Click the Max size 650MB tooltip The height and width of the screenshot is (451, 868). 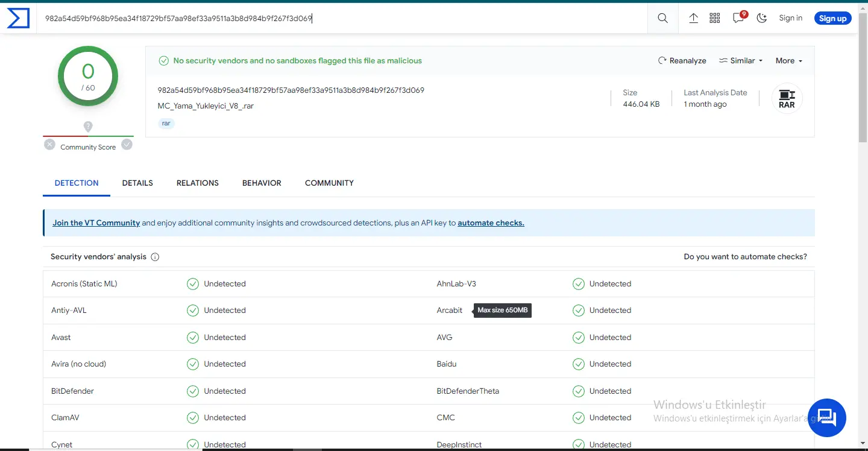coord(502,311)
